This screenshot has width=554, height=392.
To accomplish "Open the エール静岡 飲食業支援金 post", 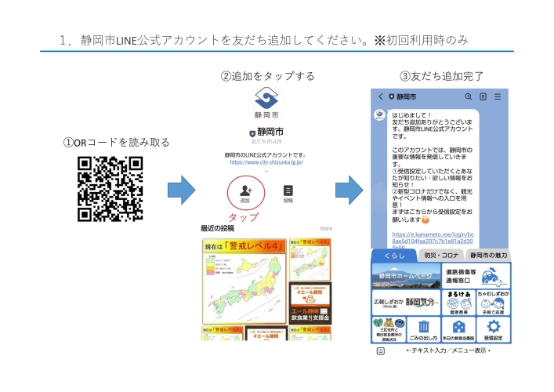I will coord(310,303).
